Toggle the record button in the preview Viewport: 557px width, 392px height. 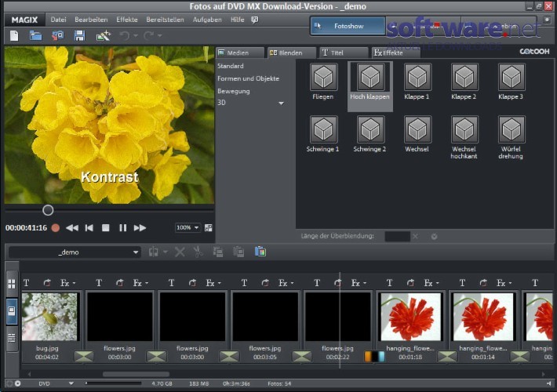[56, 227]
